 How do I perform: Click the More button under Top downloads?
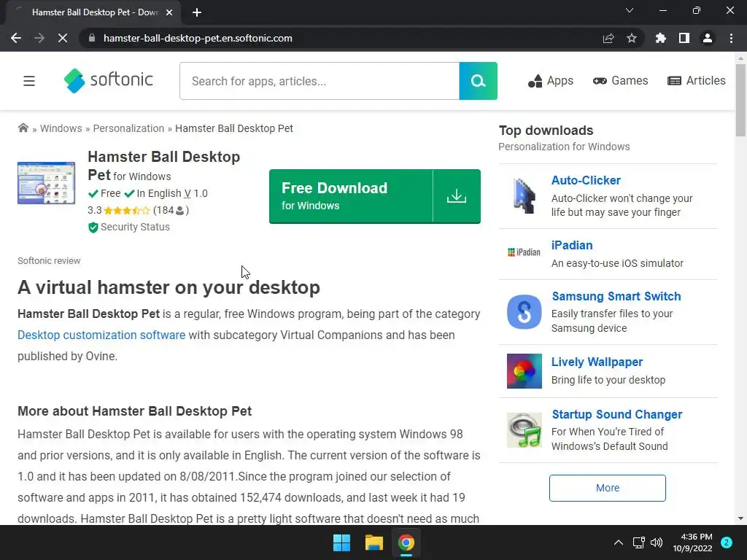[608, 488]
